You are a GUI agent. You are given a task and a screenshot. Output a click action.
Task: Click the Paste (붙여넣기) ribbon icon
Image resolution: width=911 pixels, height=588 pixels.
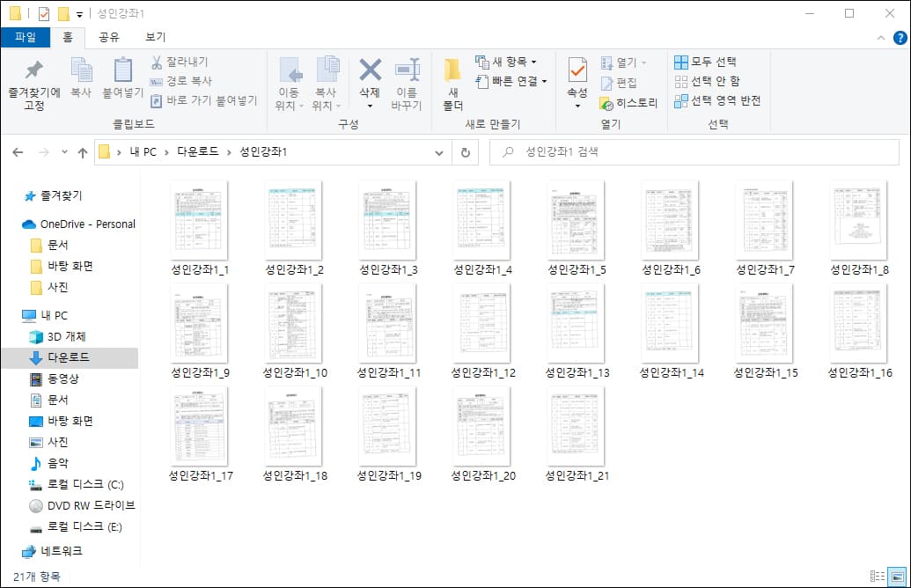coord(122,70)
